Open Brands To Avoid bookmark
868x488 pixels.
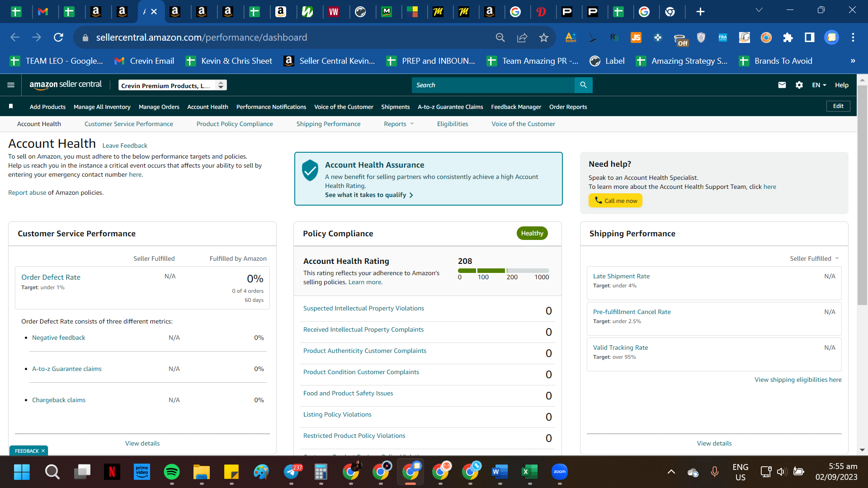click(x=775, y=61)
